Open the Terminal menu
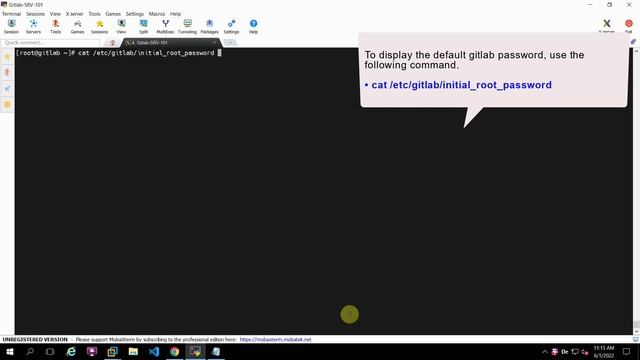 point(11,14)
